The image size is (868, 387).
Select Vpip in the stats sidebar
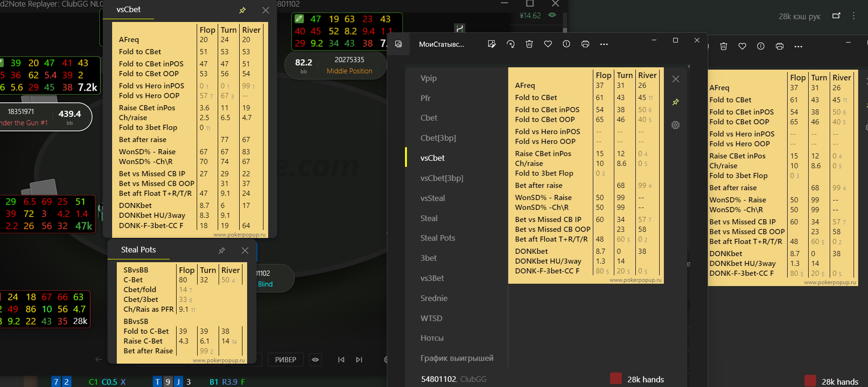tap(428, 78)
